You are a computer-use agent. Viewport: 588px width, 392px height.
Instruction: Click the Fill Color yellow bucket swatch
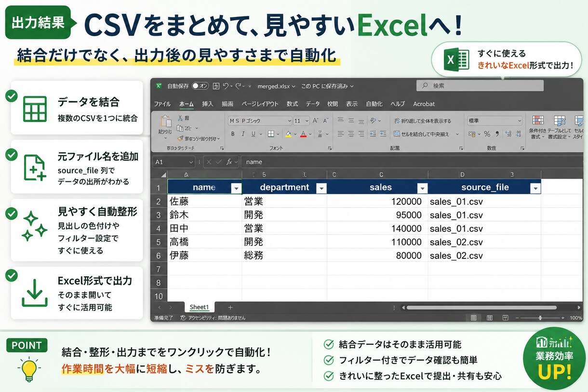point(288,134)
